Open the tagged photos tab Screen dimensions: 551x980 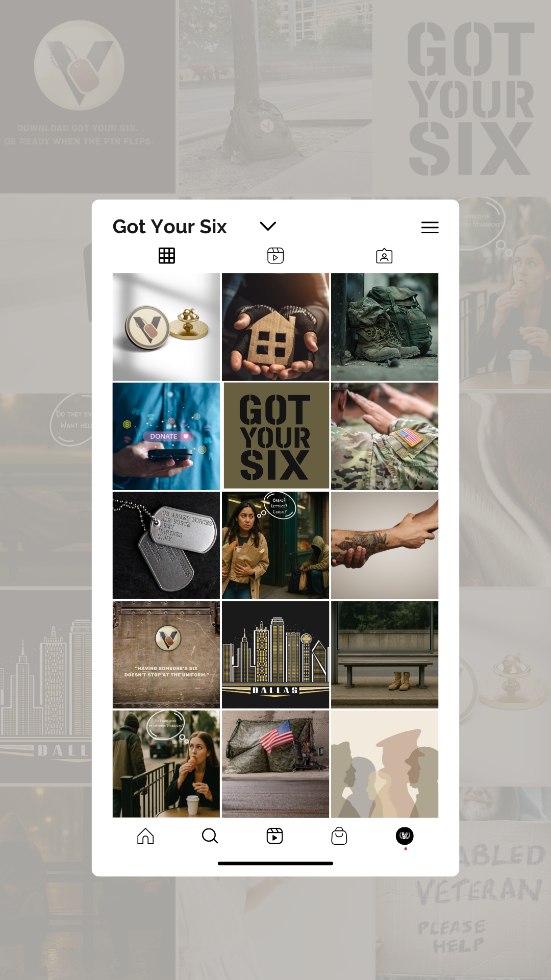tap(384, 256)
